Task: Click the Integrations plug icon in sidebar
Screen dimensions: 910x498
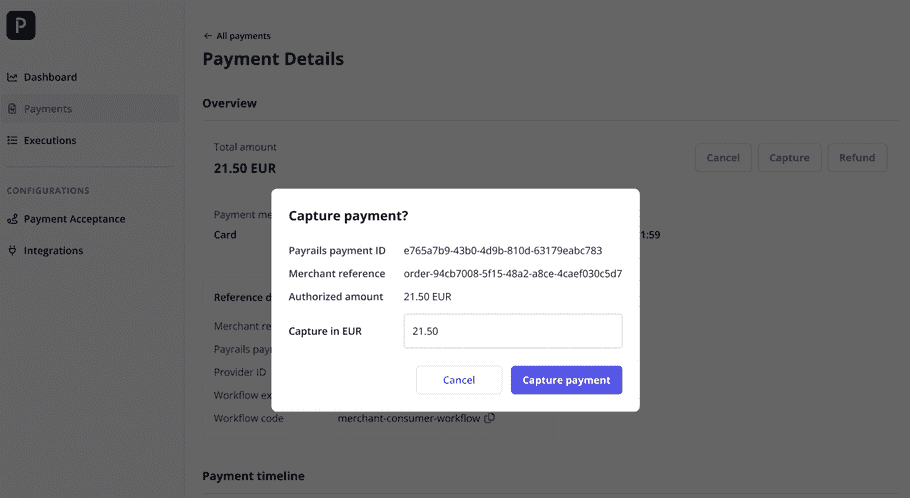Action: click(12, 251)
